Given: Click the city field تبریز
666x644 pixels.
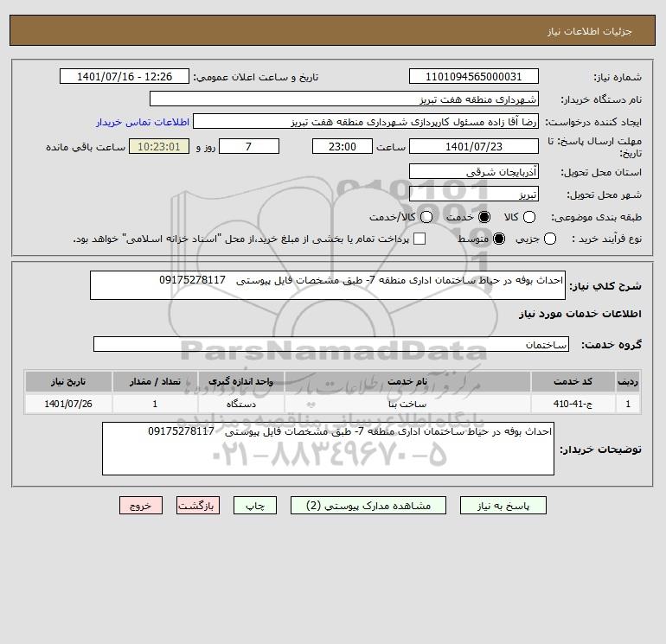Looking at the screenshot, I should point(474,194).
